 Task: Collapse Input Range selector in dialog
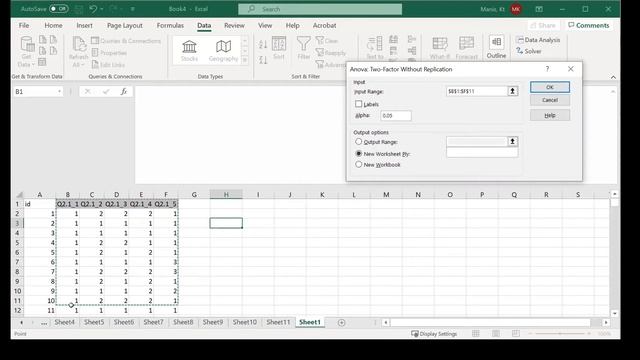pyautogui.click(x=512, y=91)
